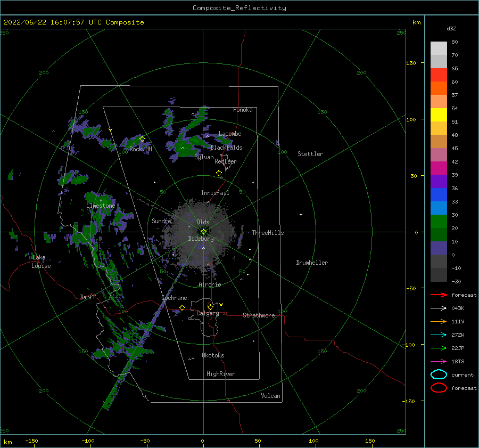Click the dBZ legend heading
The width and height of the screenshot is (479, 448).
451,28
